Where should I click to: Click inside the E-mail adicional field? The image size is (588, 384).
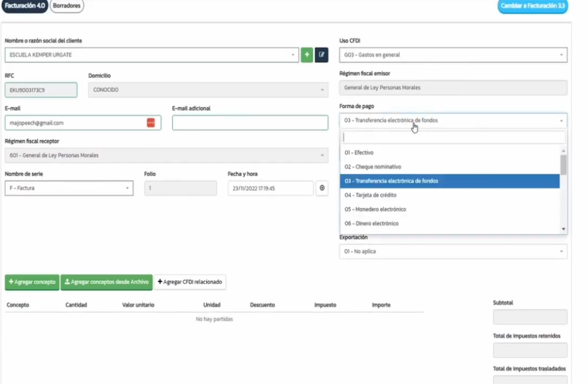(x=250, y=122)
